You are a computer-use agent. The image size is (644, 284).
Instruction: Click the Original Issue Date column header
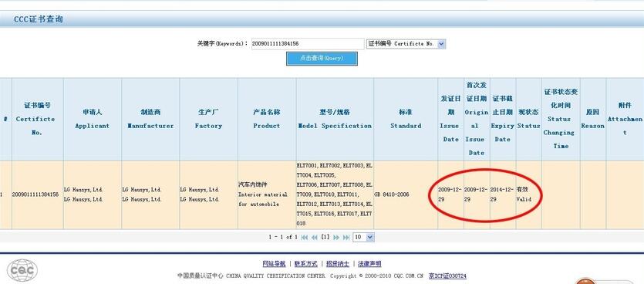click(x=477, y=119)
